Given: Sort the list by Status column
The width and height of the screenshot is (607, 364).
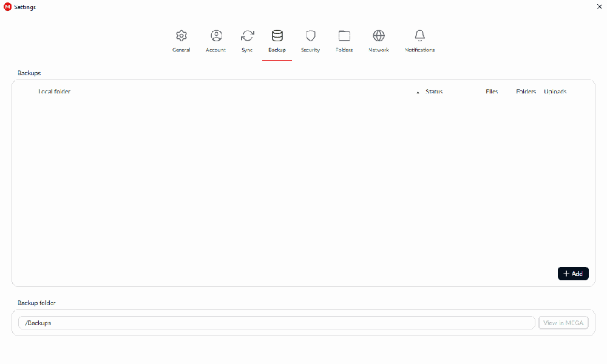Looking at the screenshot, I should [x=434, y=92].
